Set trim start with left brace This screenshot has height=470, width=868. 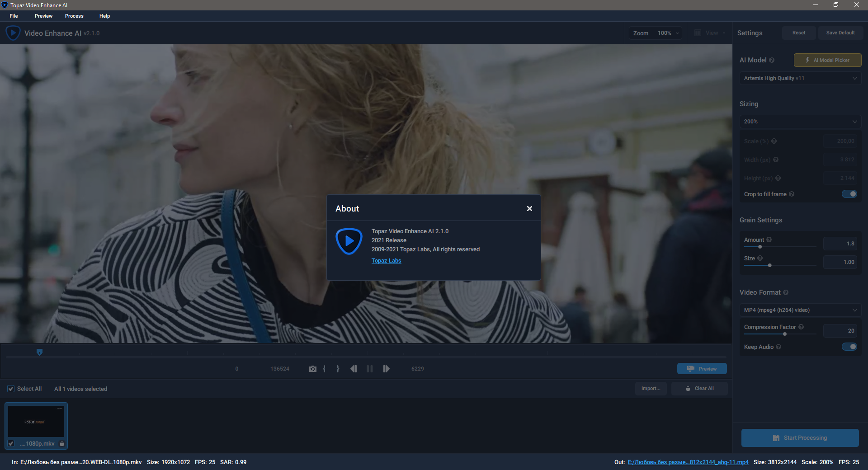click(x=324, y=369)
